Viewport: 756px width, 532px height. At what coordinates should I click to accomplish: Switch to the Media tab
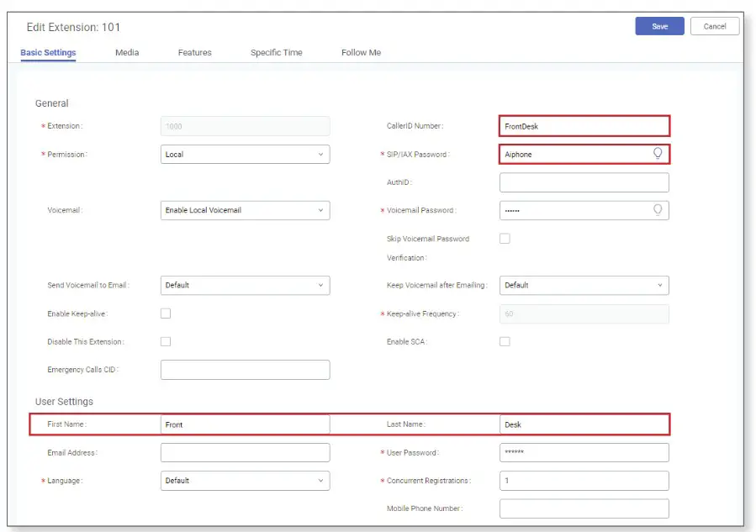pyautogui.click(x=127, y=53)
